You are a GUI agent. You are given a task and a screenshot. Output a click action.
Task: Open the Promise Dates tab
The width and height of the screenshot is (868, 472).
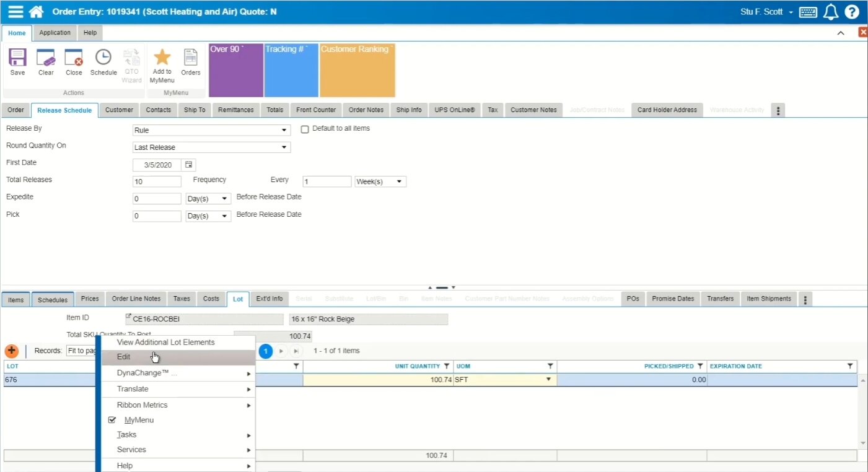[x=672, y=299]
